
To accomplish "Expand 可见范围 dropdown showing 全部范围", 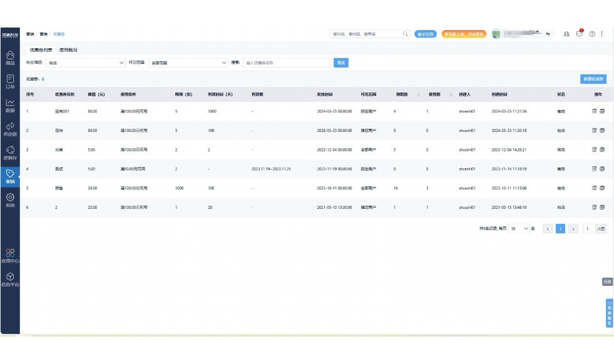I will point(188,63).
